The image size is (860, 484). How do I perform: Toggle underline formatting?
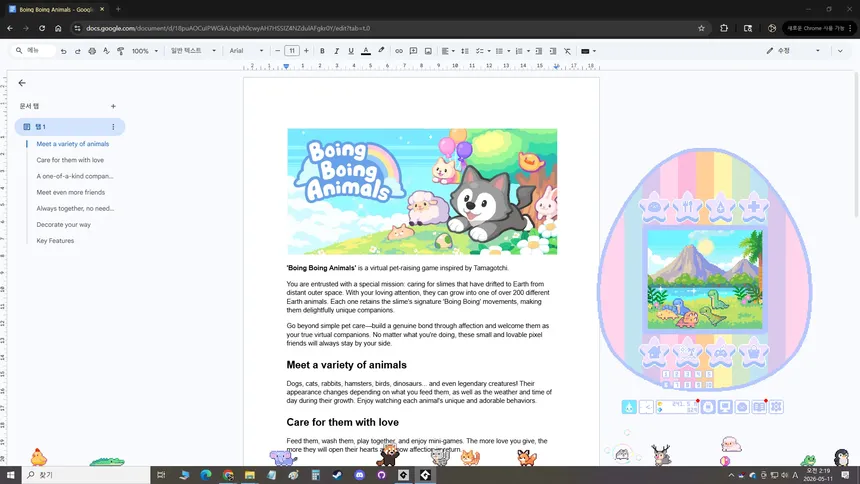(351, 51)
